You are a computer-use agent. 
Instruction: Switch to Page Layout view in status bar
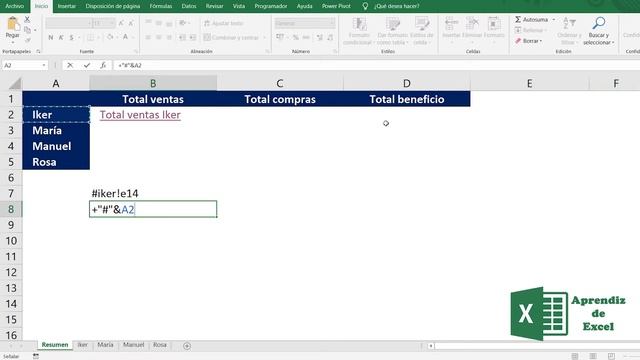click(593, 356)
